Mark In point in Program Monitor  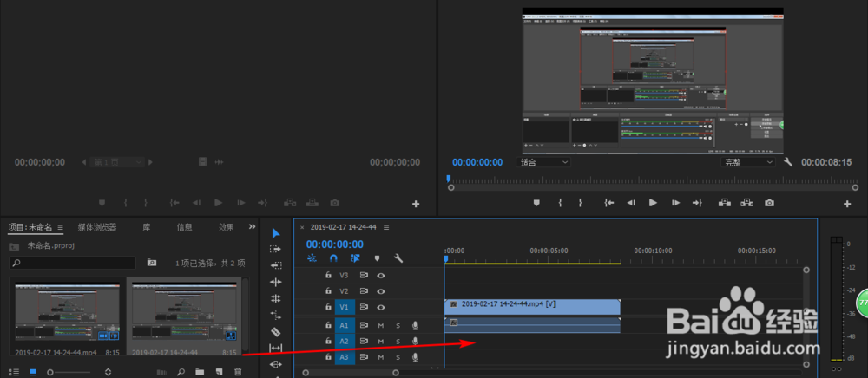tap(560, 203)
